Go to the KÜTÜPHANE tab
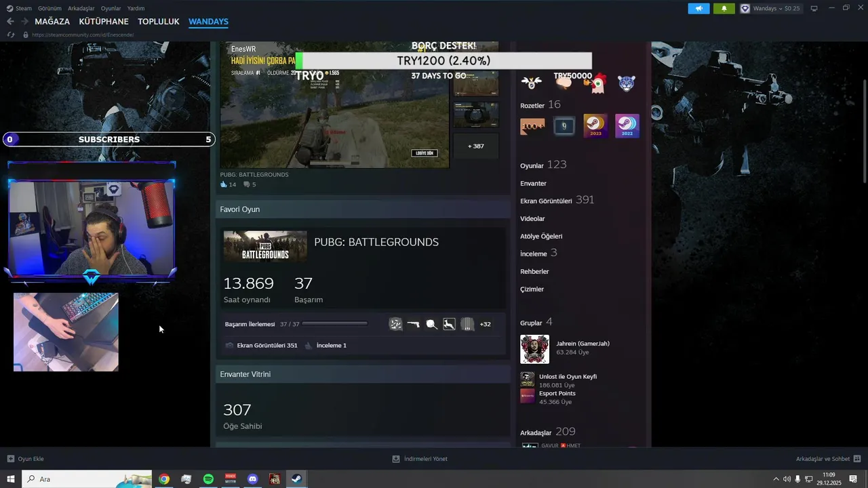This screenshot has height=488, width=868. [102, 22]
